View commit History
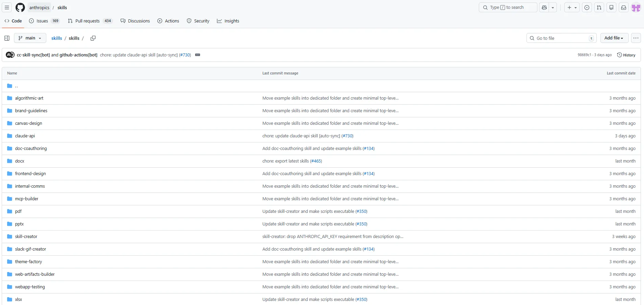644x305 pixels. pos(626,55)
